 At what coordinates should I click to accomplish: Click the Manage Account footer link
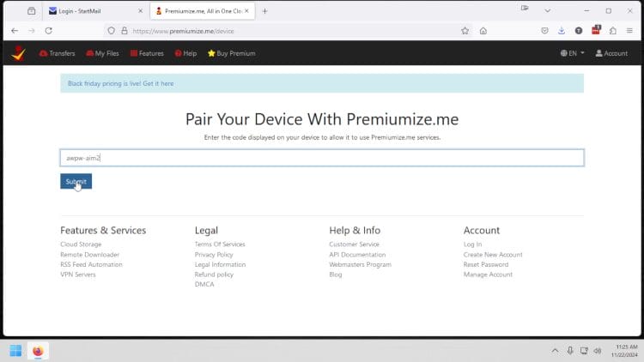(x=488, y=275)
